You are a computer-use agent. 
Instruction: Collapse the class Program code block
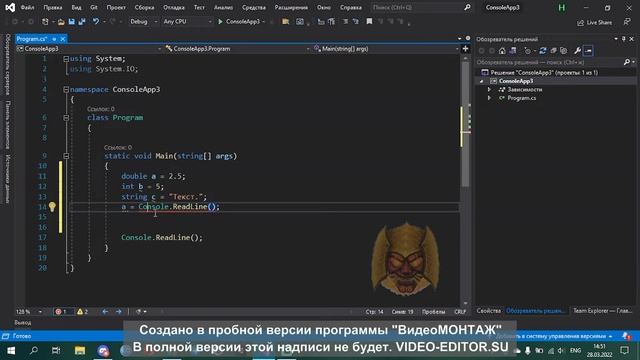point(66,118)
